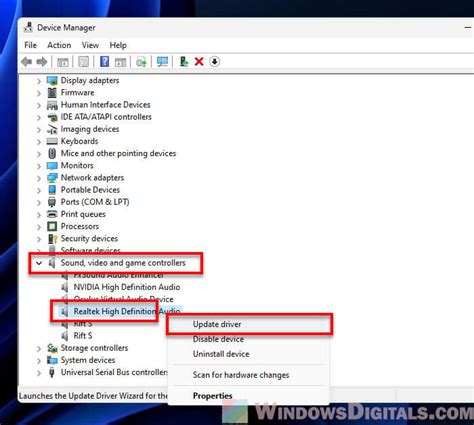Click the System devices folder icon
474x425 pixels.
coord(52,360)
